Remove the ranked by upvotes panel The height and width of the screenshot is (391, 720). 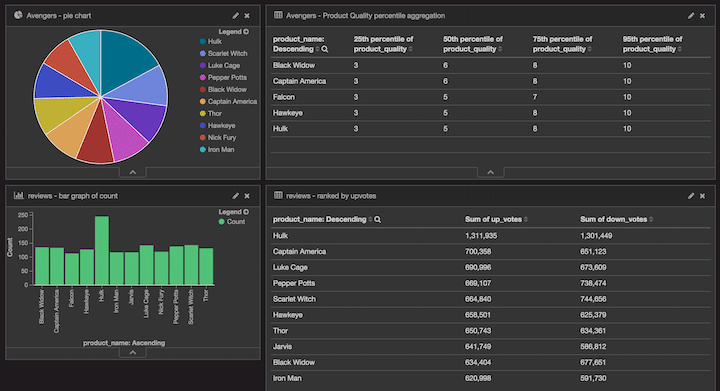coord(703,196)
